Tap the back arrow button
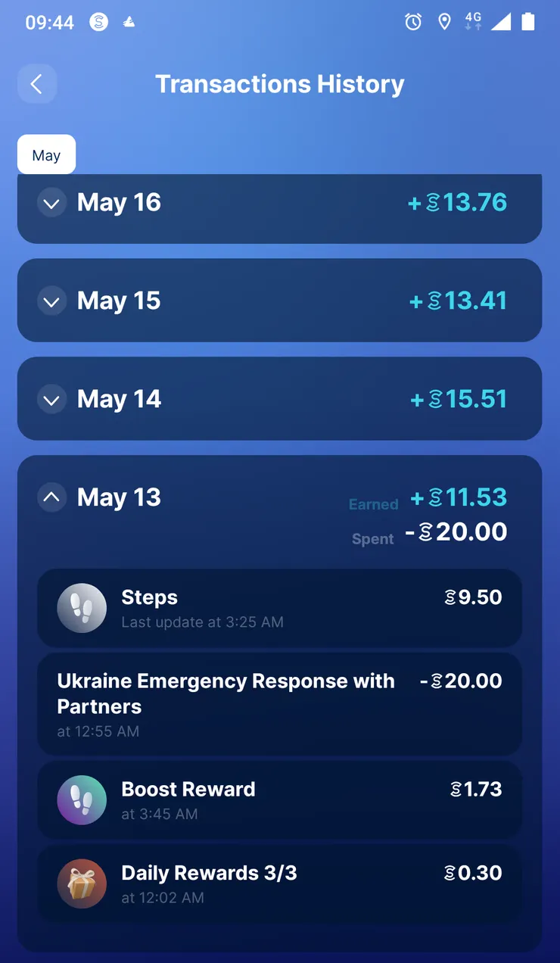Viewport: 560px width, 963px height. tap(36, 84)
